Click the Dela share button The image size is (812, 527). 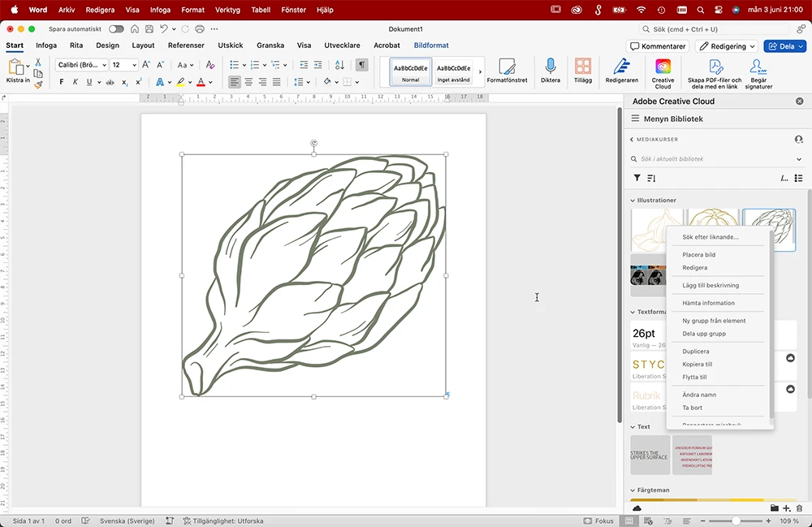coord(784,46)
